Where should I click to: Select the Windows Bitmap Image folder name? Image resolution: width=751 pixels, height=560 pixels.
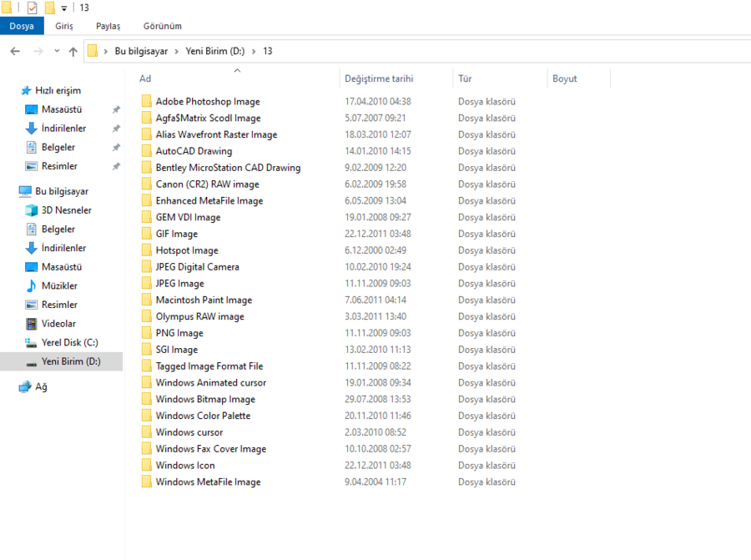coord(205,399)
